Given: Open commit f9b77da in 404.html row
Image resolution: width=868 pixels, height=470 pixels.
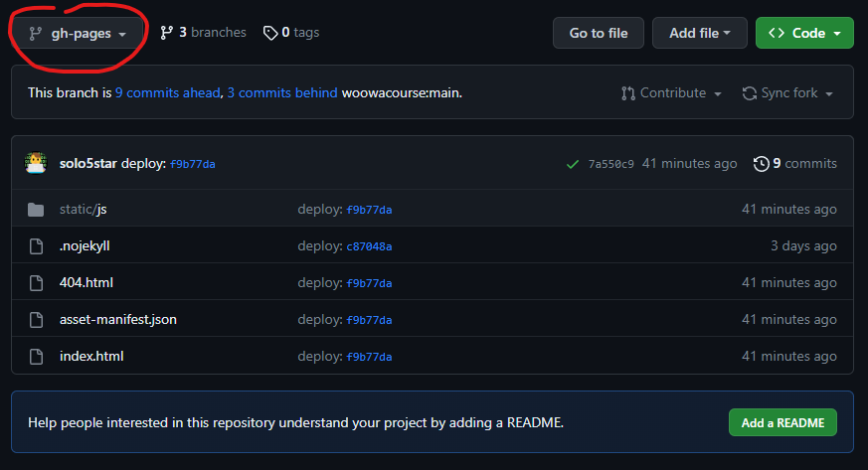Looking at the screenshot, I should pos(369,283).
